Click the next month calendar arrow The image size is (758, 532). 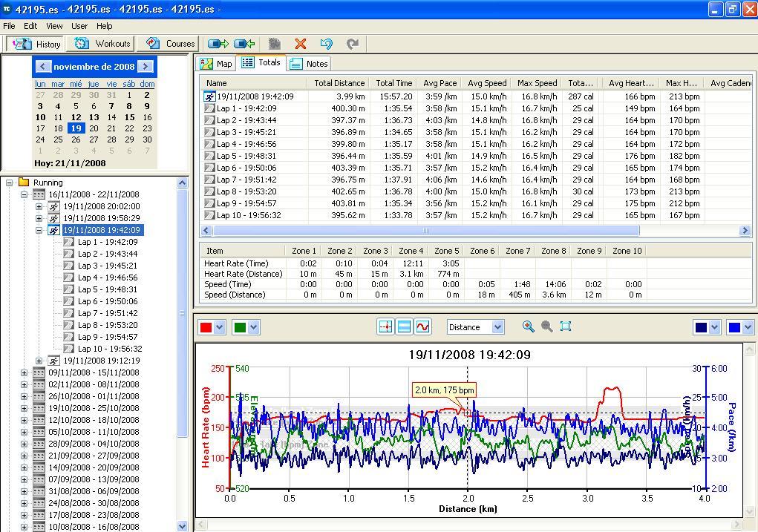point(146,67)
